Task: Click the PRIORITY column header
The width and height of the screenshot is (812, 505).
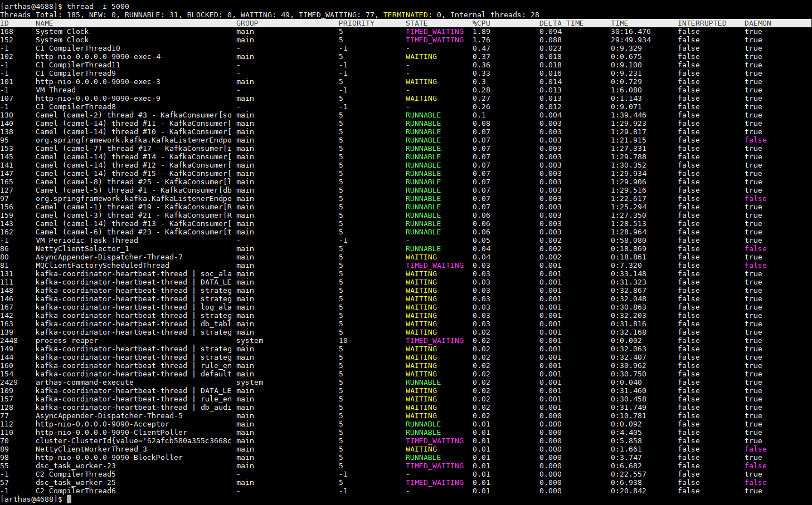Action: click(x=357, y=23)
